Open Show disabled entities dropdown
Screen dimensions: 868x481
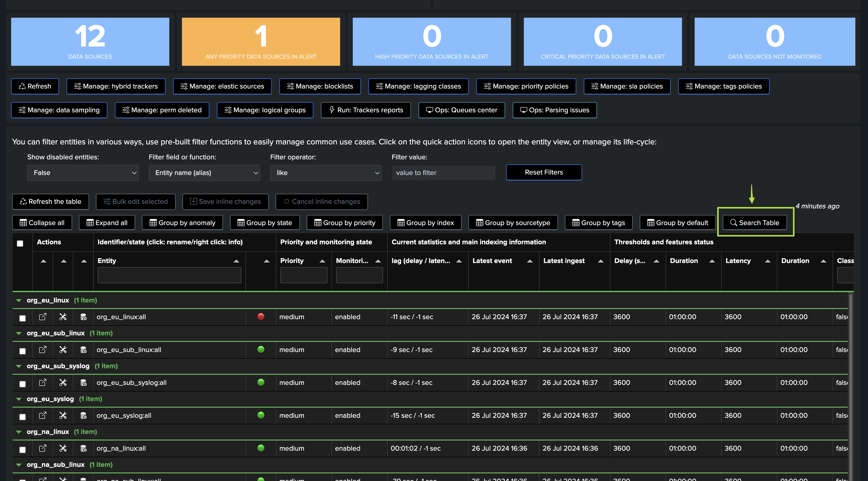pos(83,173)
